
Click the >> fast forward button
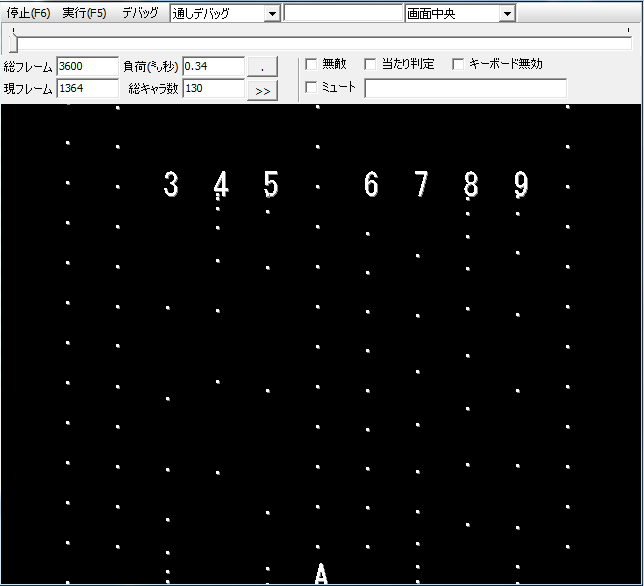pos(262,91)
